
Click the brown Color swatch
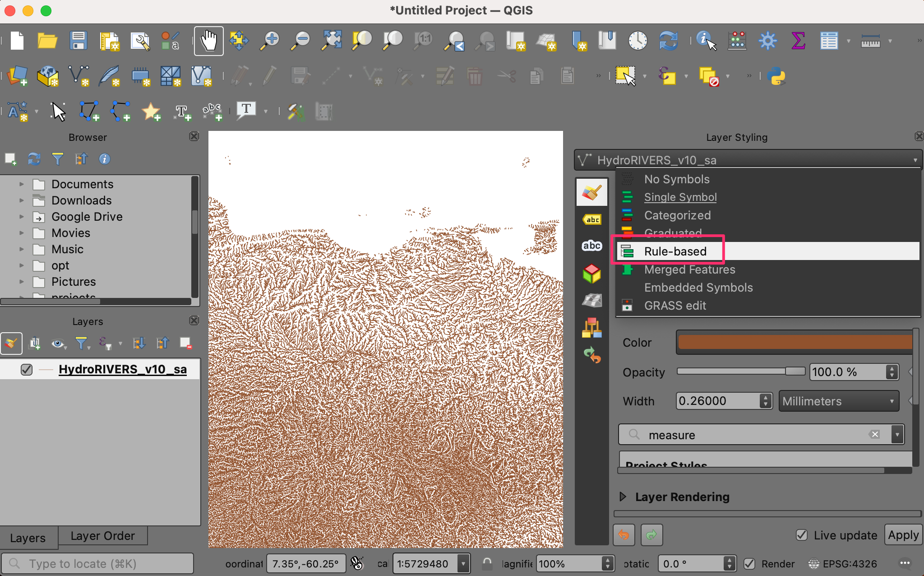794,343
